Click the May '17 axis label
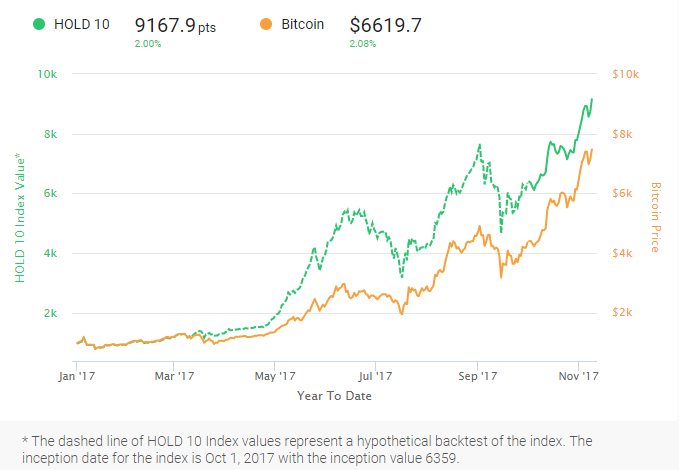Viewport: 679px width, 470px height. click(275, 376)
